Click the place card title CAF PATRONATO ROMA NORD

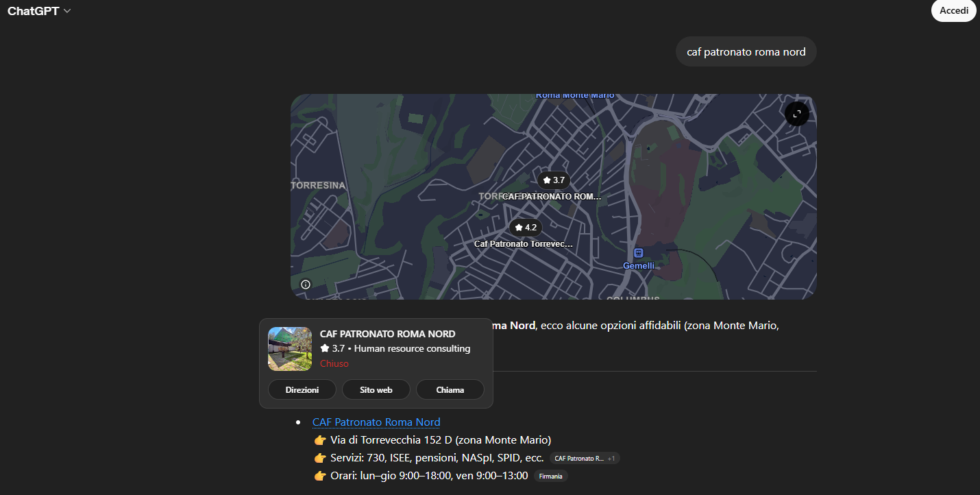pyautogui.click(x=387, y=334)
